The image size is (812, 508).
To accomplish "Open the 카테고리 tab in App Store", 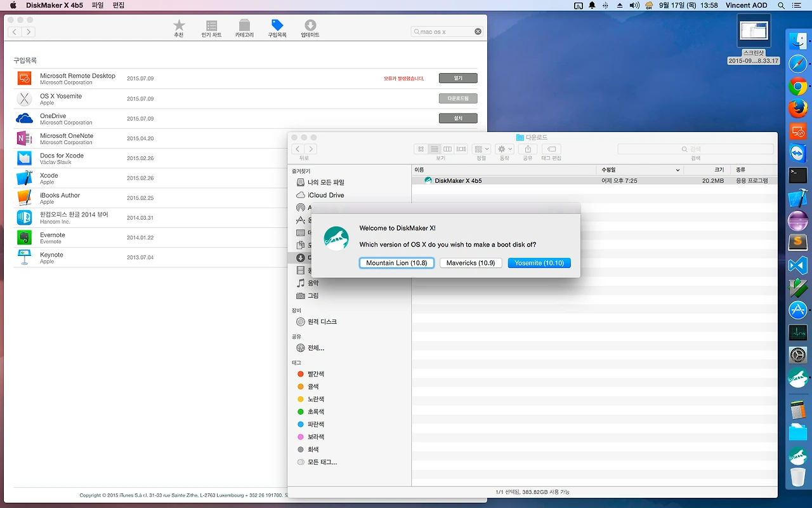I will [x=244, y=28].
